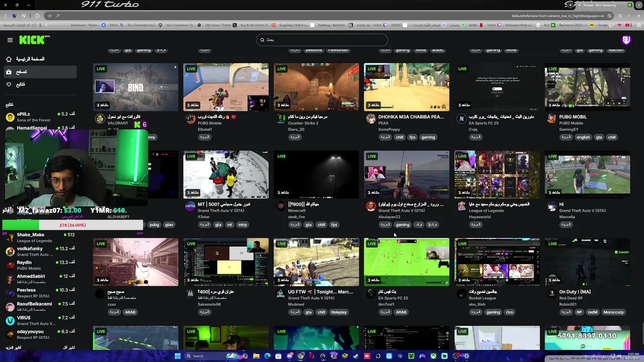Image resolution: width=644 pixels, height=362 pixels.
Task: Open the purple profile avatar icon
Action: (x=626, y=40)
